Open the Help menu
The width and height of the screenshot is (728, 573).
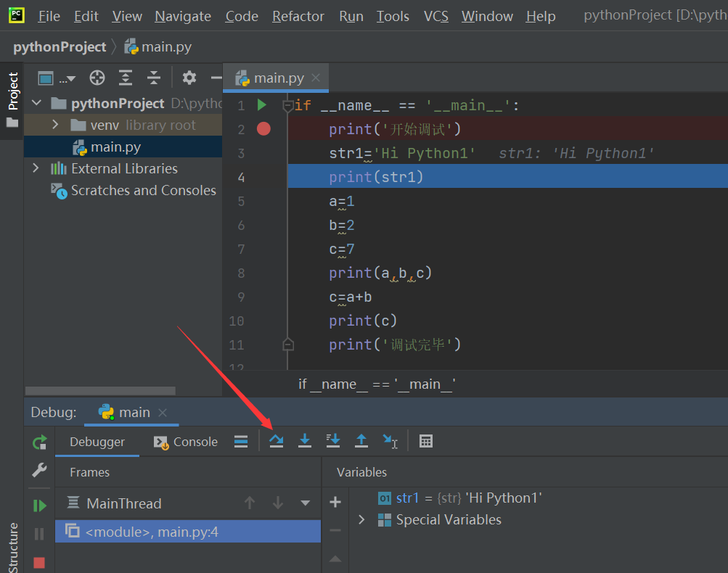click(541, 16)
